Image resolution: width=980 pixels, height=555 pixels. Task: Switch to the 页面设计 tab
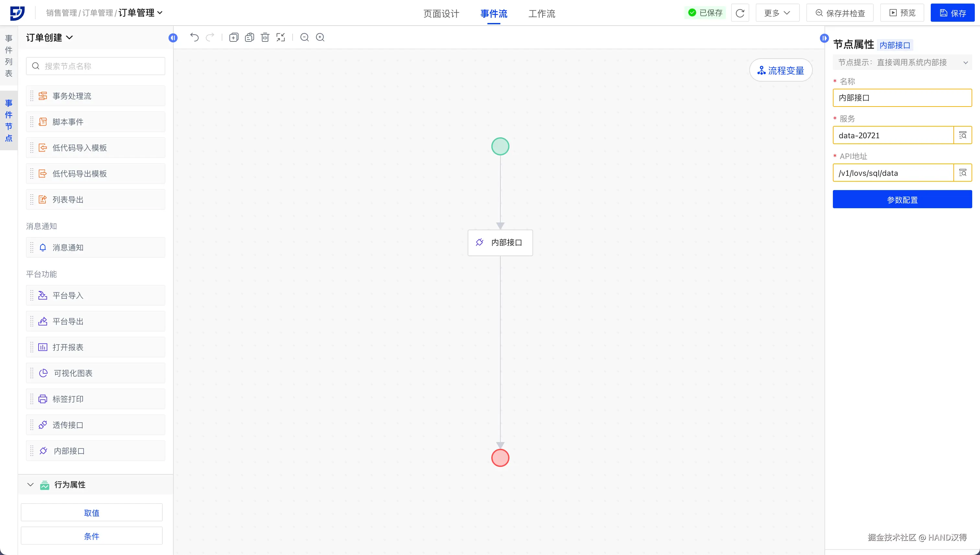click(441, 14)
